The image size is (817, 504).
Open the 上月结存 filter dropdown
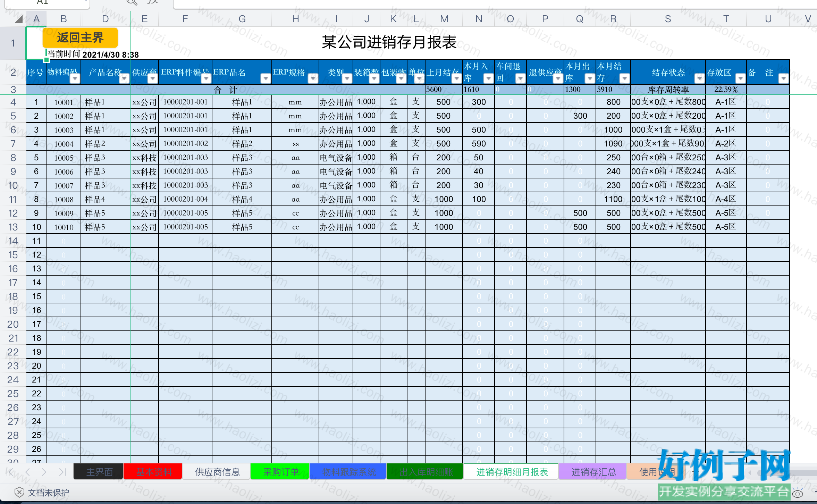click(456, 78)
